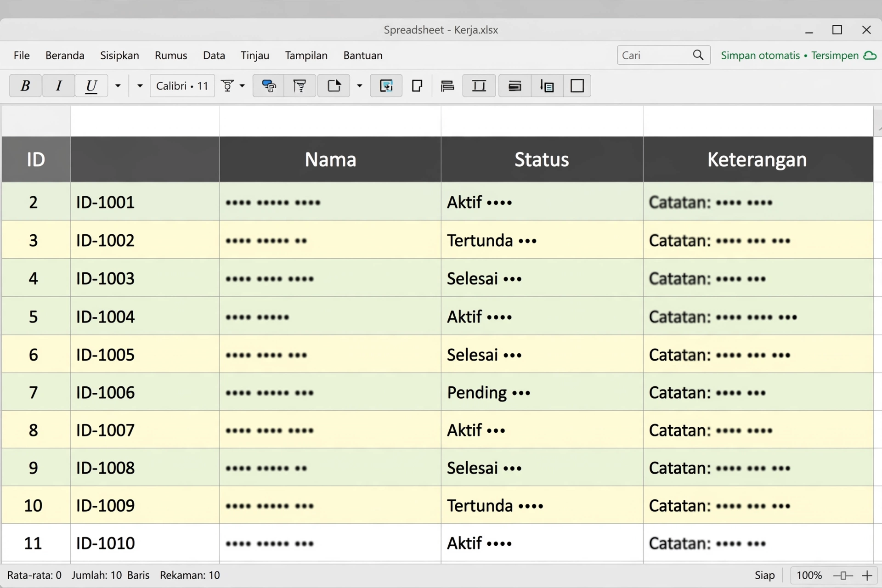
Task: Click the page export icon
Action: tap(334, 86)
